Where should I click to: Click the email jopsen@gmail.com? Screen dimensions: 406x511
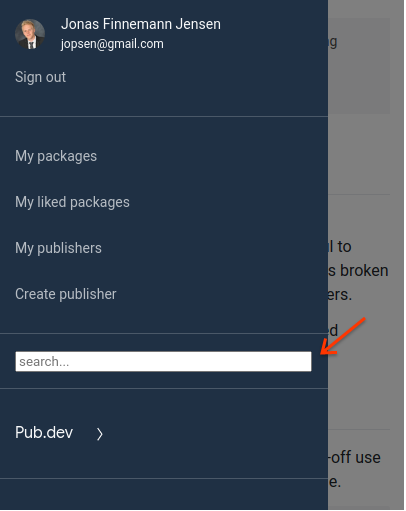pyautogui.click(x=112, y=44)
